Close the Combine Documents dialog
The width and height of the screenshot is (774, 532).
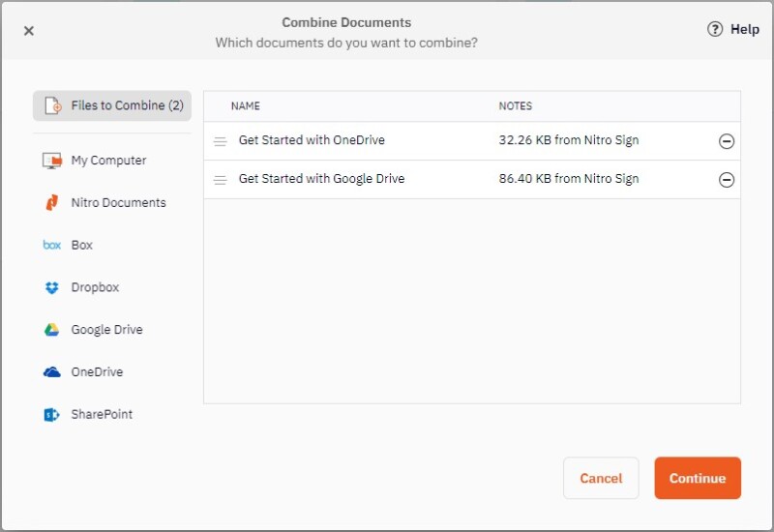point(29,31)
